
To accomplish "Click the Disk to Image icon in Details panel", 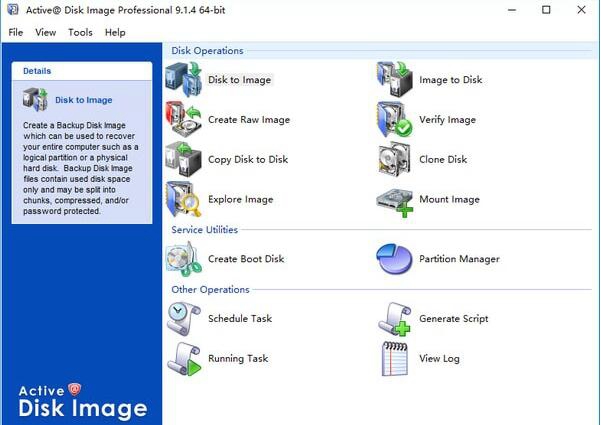I will pos(35,100).
